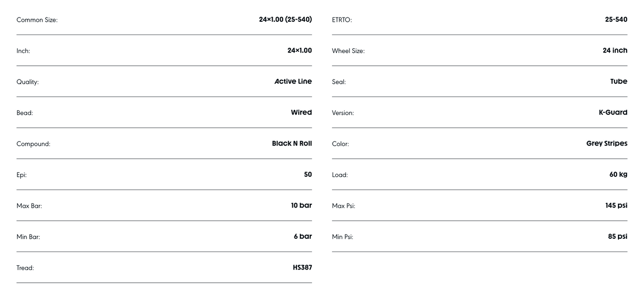This screenshot has height=286, width=644.
Task: Click the Black N Roll compound value
Action: click(x=292, y=144)
